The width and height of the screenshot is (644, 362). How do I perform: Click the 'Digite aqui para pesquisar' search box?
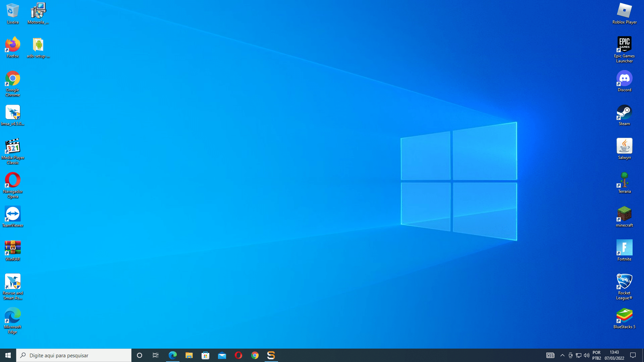point(74,355)
